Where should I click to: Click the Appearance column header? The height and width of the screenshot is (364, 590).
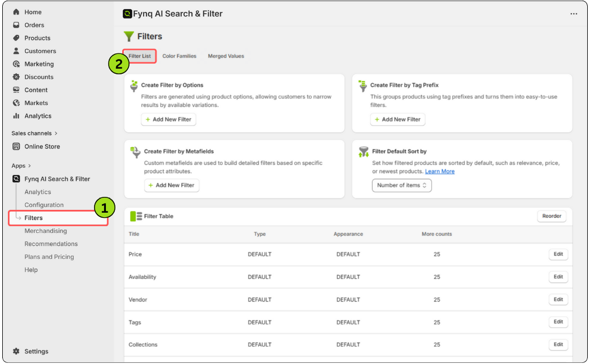coord(348,234)
